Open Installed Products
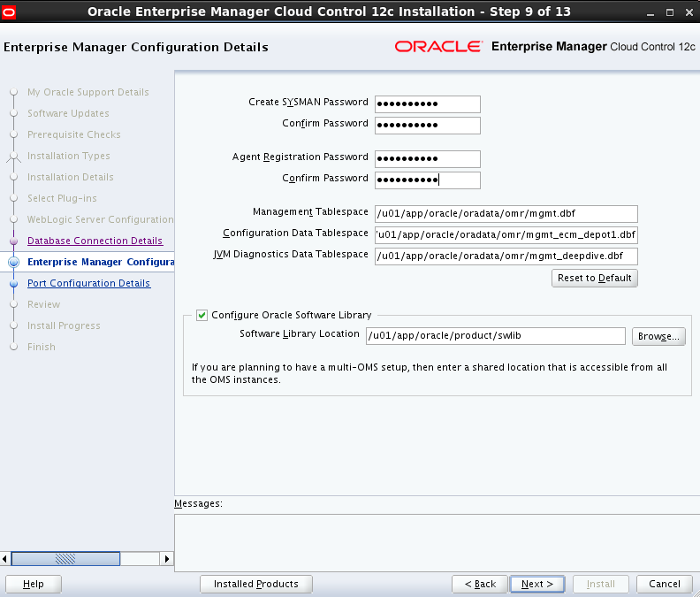The height and width of the screenshot is (597, 700). (255, 584)
